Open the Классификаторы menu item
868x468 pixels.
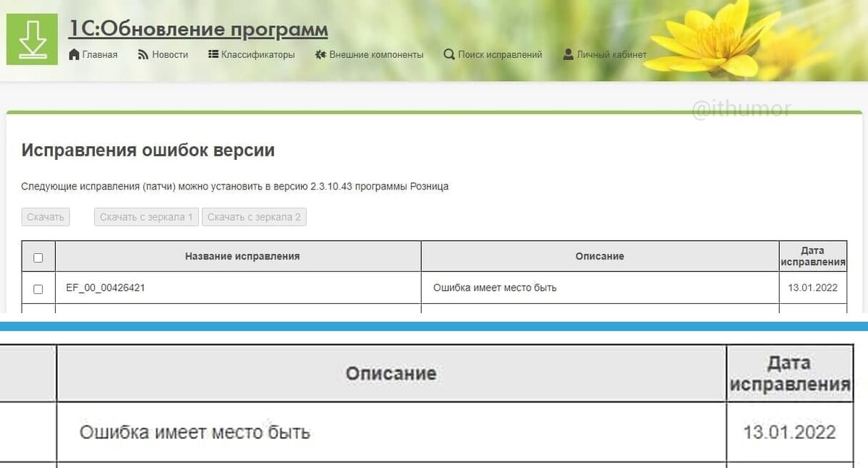[x=258, y=54]
